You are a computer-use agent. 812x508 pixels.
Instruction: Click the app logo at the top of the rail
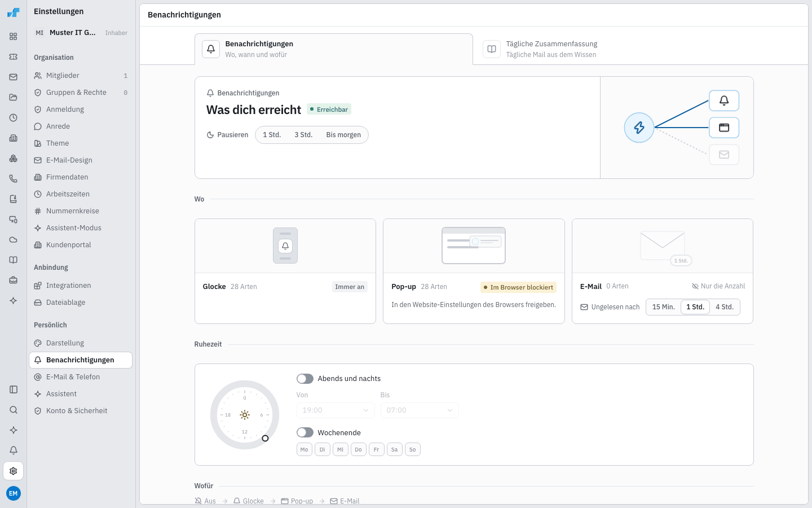[x=14, y=12]
